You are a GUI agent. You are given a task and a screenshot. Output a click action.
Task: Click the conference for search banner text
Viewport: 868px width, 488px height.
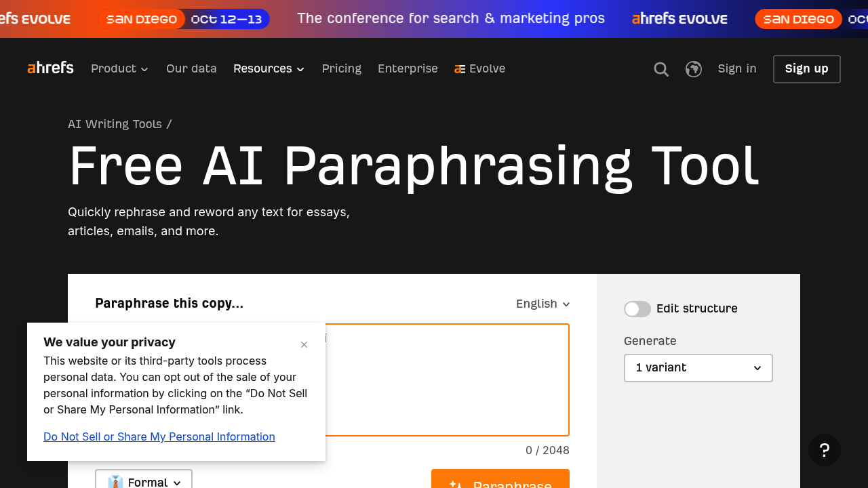pyautogui.click(x=451, y=18)
